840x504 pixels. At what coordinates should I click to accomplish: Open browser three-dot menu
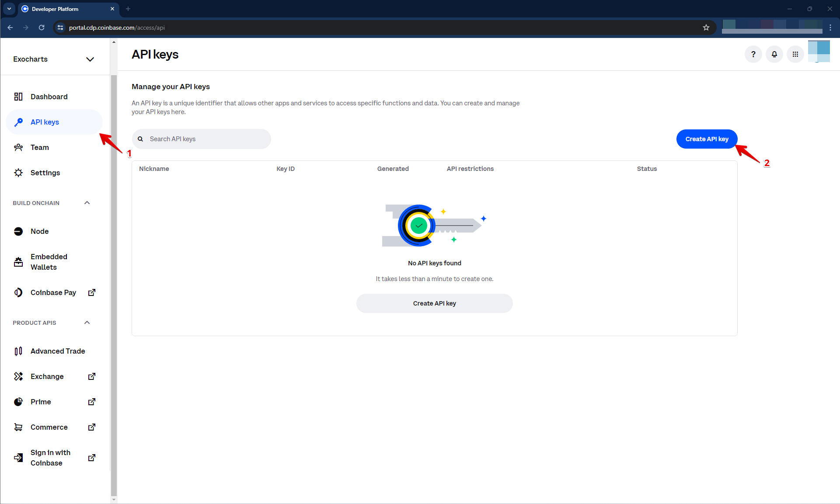pyautogui.click(x=830, y=28)
